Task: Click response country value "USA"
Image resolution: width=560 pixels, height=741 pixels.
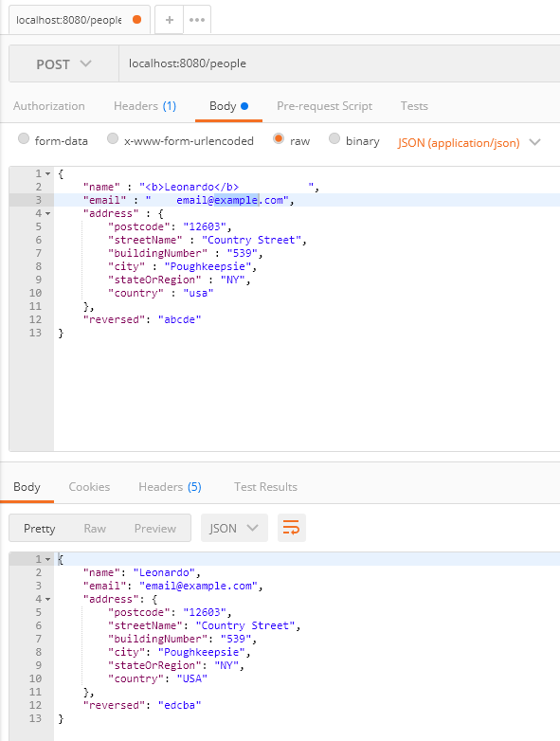Action: point(192,678)
